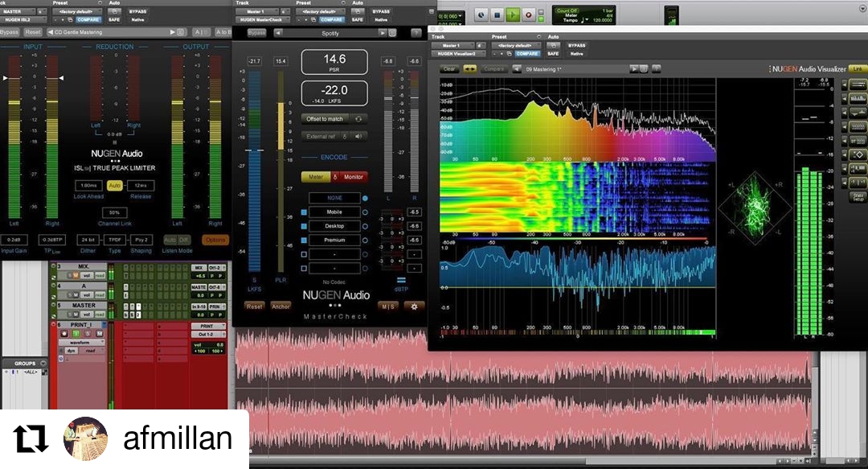
Task: Uncheck the Premium codec checkbox
Action: pyautogui.click(x=304, y=240)
